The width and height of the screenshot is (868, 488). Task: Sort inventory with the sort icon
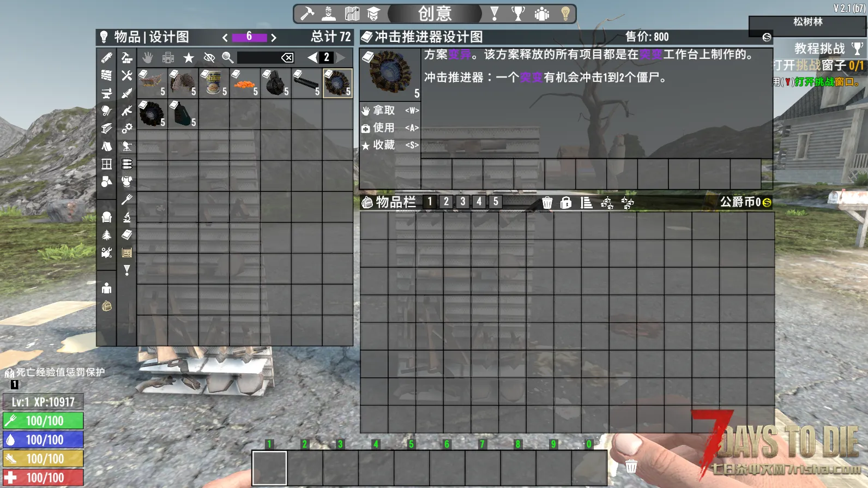click(x=587, y=203)
